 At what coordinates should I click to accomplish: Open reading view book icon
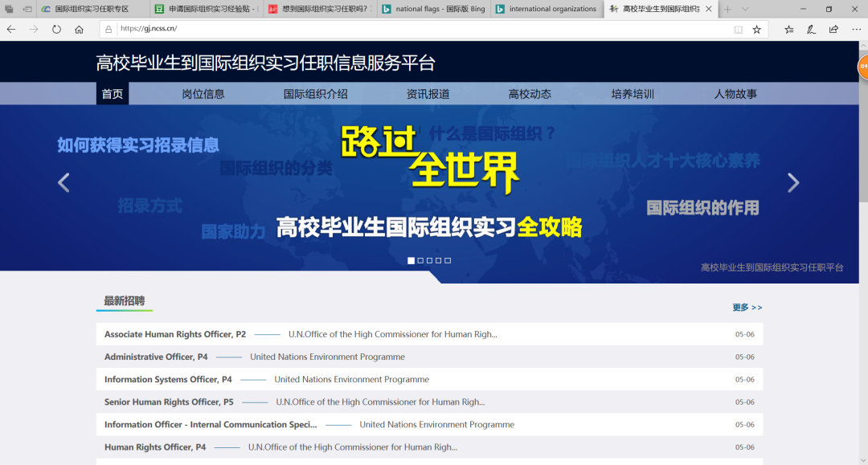coord(738,29)
